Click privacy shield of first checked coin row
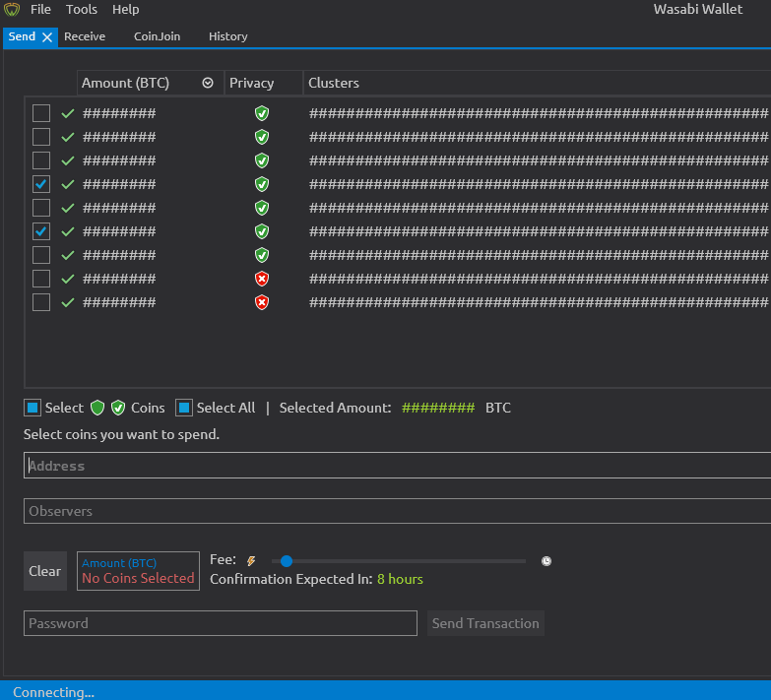The width and height of the screenshot is (771, 700). click(x=262, y=184)
